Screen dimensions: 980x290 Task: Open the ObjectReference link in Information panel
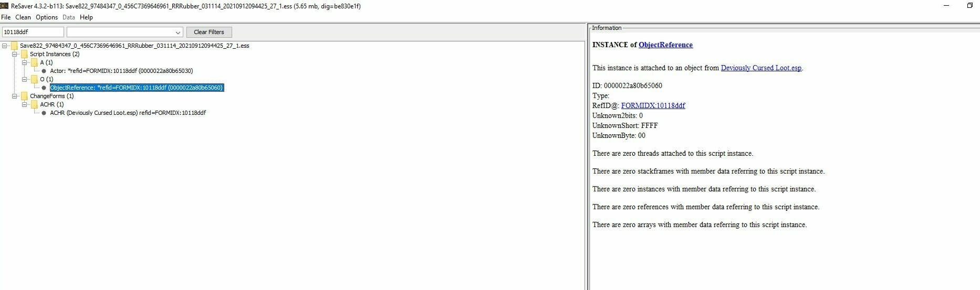coord(665,45)
